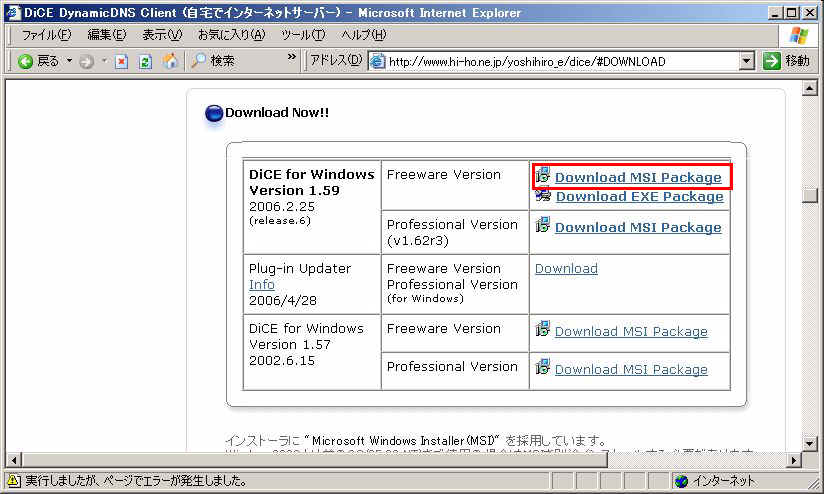Open the ツール(T) menu
The width and height of the screenshot is (824, 494).
(303, 35)
